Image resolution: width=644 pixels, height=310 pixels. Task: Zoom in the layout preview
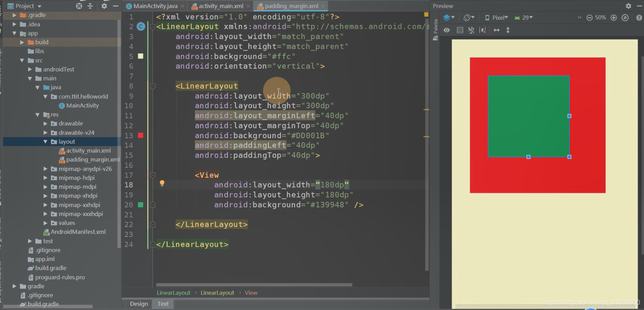tap(614, 17)
